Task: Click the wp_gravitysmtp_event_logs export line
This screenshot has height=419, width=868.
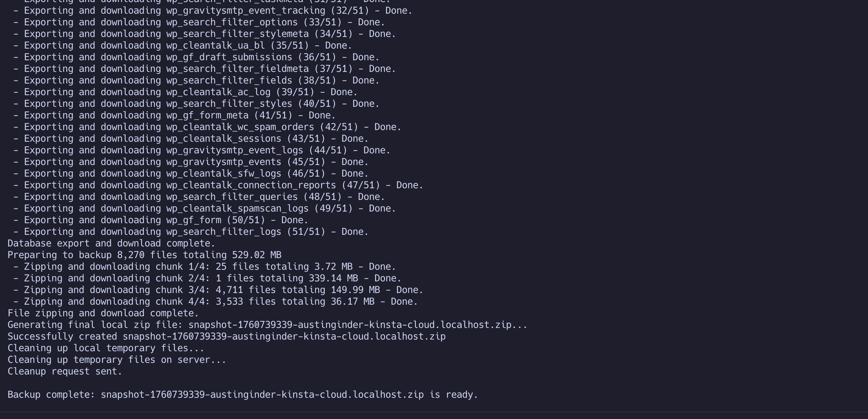Action: pyautogui.click(x=201, y=151)
